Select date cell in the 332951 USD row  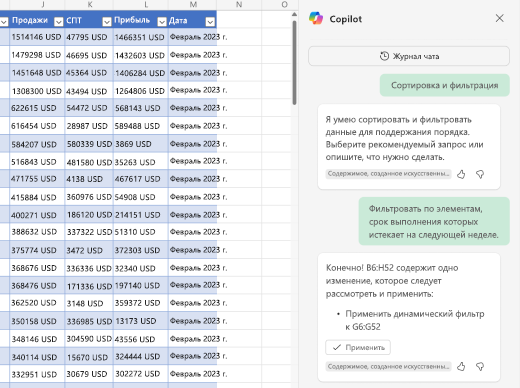tap(192, 374)
